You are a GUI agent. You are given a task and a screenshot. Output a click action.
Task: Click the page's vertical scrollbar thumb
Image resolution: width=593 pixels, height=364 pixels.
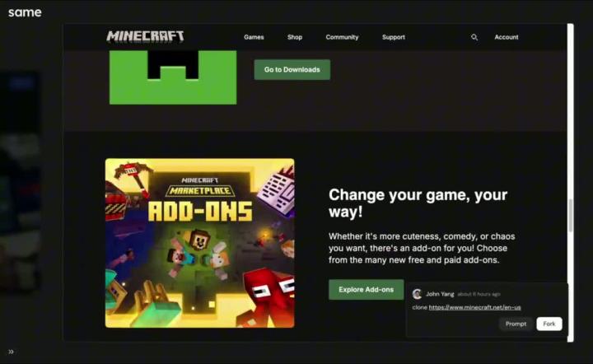(x=571, y=216)
